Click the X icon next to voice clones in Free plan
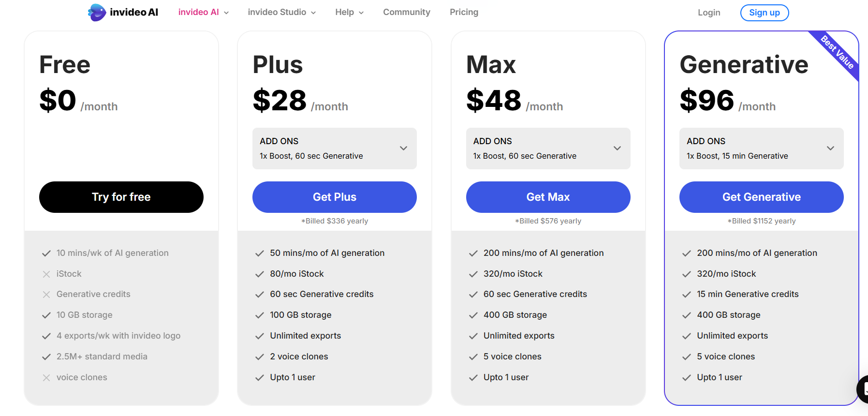Screen dimensions: 868x416 coord(46,378)
